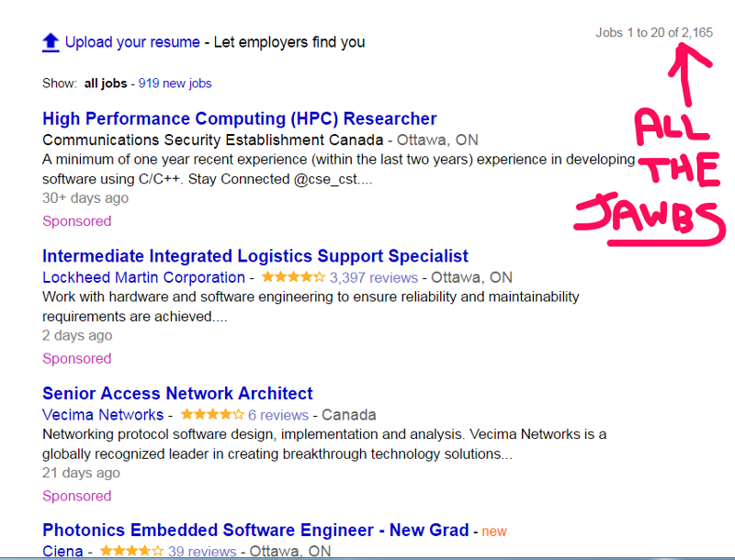Click Sponsored label under Lockheed Martin listing
735x560 pixels.
coord(77,358)
